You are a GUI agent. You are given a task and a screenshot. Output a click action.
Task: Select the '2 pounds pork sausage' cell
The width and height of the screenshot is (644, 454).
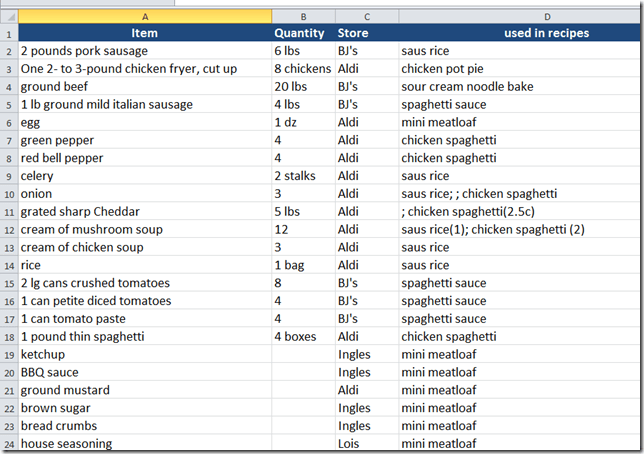tap(145, 51)
